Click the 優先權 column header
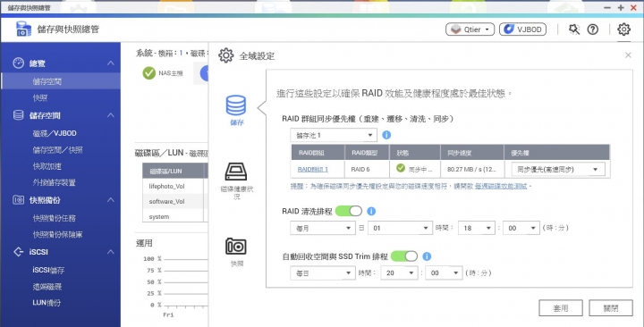 [x=556, y=153]
